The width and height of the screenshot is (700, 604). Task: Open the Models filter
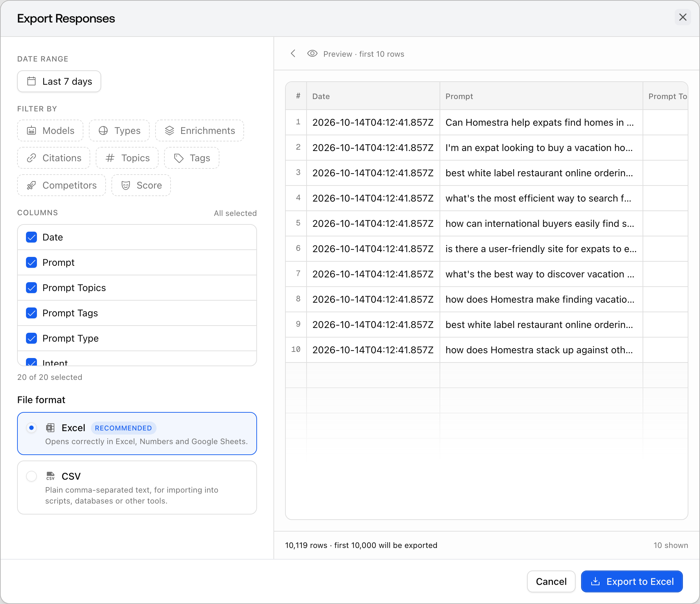pos(50,131)
